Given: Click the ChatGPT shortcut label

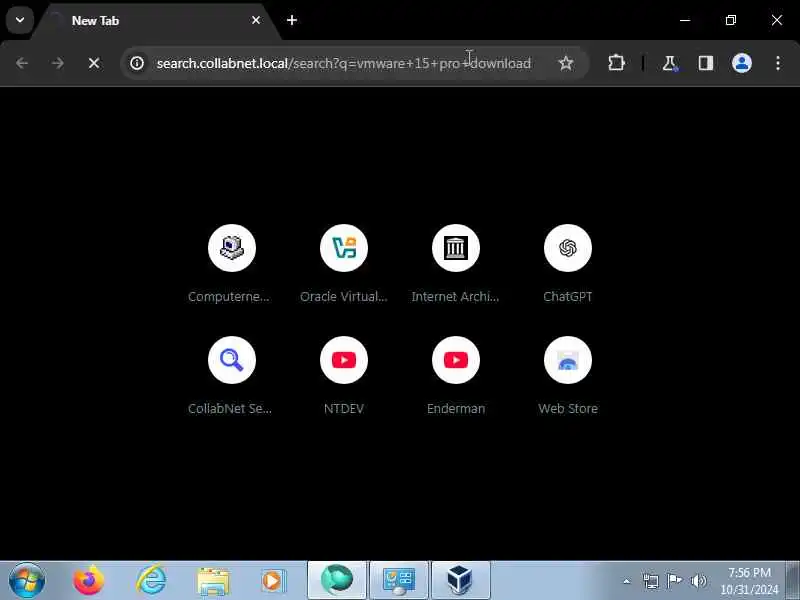Looking at the screenshot, I should [568, 296].
